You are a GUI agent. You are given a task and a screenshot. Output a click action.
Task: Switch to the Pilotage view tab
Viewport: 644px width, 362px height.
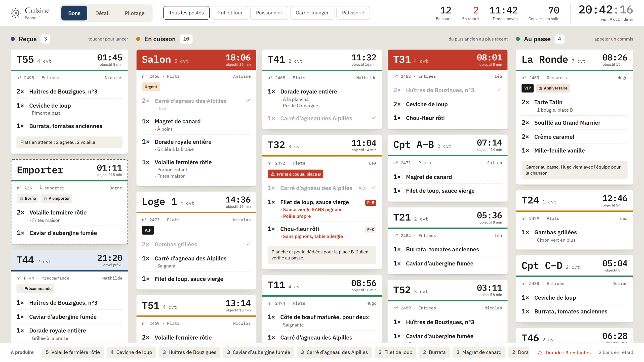click(x=134, y=13)
